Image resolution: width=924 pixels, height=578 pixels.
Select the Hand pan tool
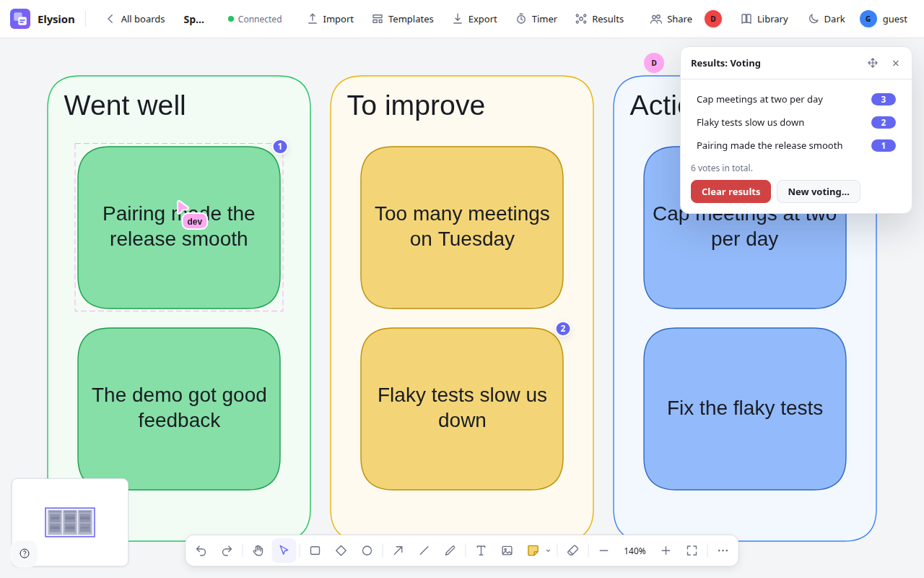(258, 551)
